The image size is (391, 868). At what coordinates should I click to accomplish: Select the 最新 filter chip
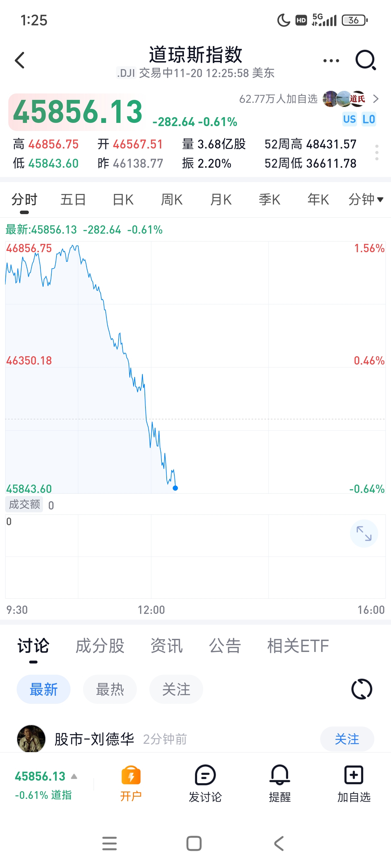[44, 689]
